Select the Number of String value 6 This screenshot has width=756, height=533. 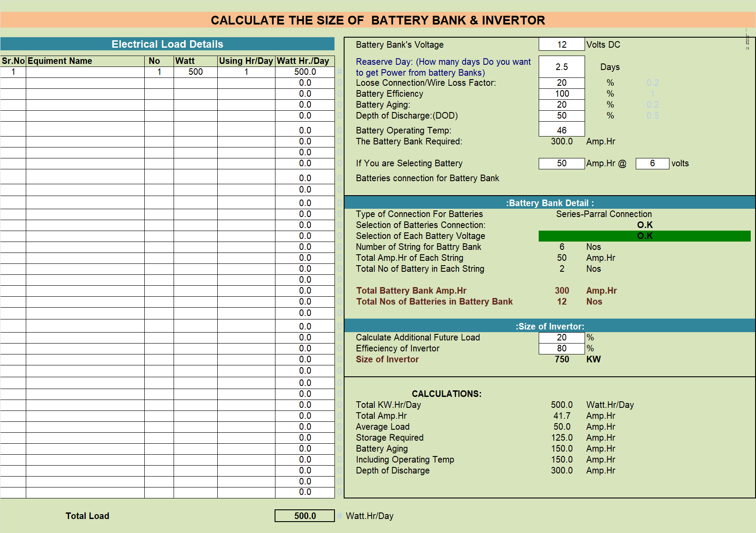[561, 247]
